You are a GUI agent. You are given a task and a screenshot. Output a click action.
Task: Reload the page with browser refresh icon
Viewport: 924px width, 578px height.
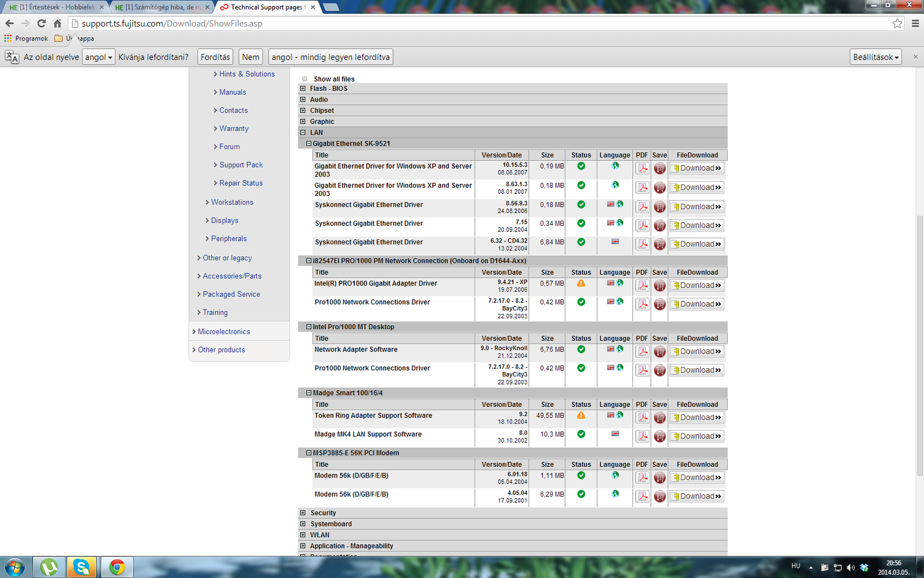(41, 23)
